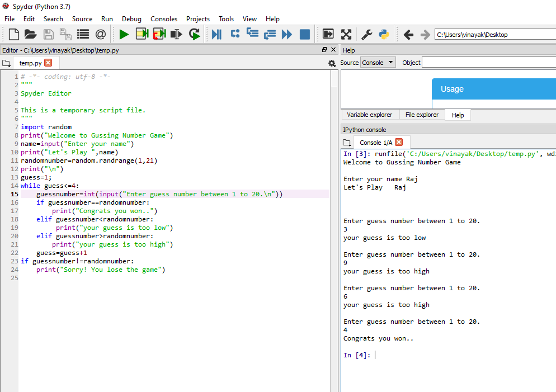Click Step Into debugger icon
The height and width of the screenshot is (392, 556).
(x=252, y=34)
